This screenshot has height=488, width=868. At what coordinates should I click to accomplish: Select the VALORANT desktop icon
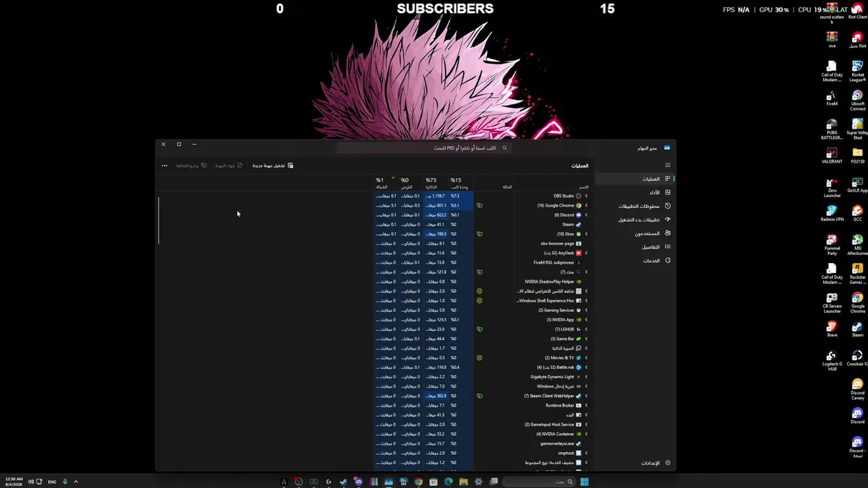[x=832, y=156]
